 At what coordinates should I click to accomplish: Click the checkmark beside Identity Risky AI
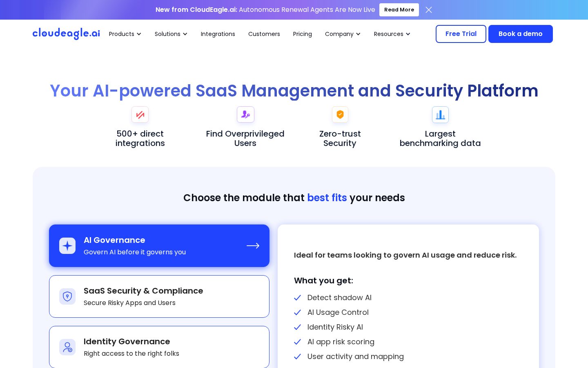pos(298,327)
